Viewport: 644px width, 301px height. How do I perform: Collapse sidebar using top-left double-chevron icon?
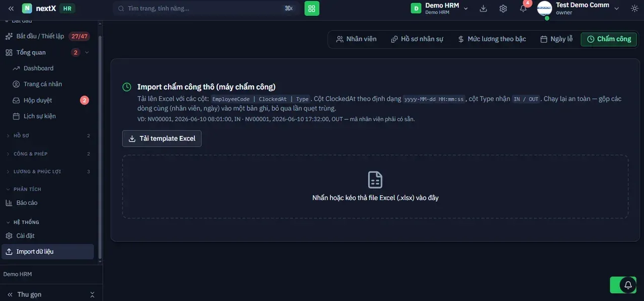[x=11, y=9]
